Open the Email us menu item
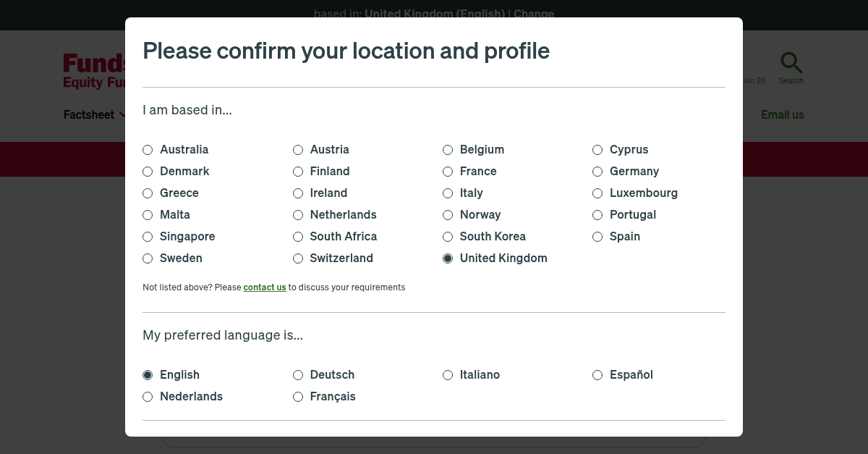 point(782,115)
